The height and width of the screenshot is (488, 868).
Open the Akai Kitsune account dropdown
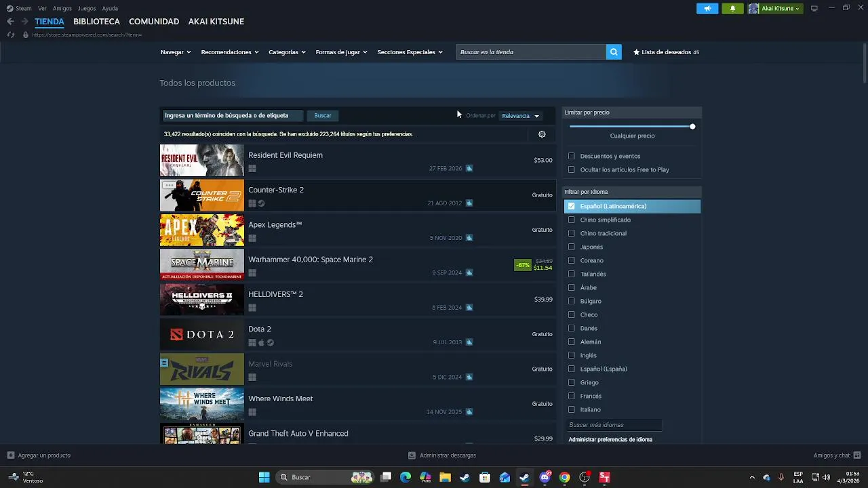781,9
